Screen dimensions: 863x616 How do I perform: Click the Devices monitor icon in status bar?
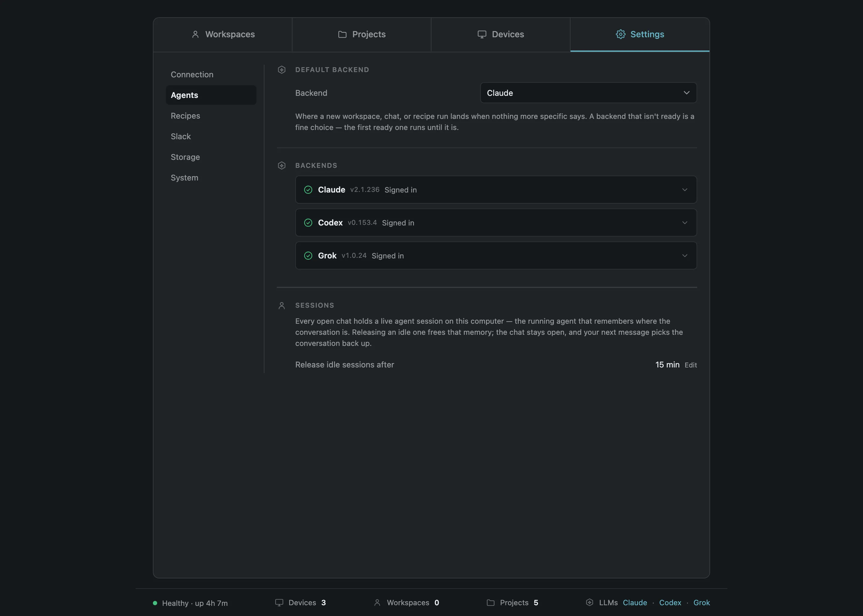[x=279, y=603]
